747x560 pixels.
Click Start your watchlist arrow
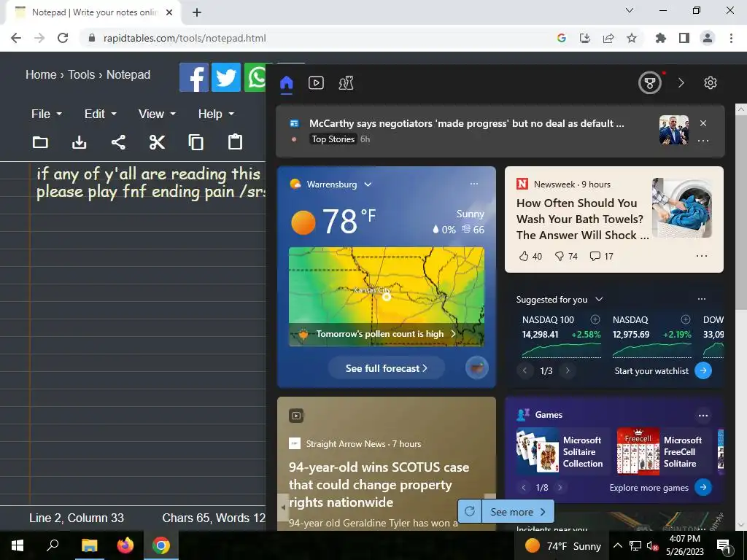(x=703, y=370)
